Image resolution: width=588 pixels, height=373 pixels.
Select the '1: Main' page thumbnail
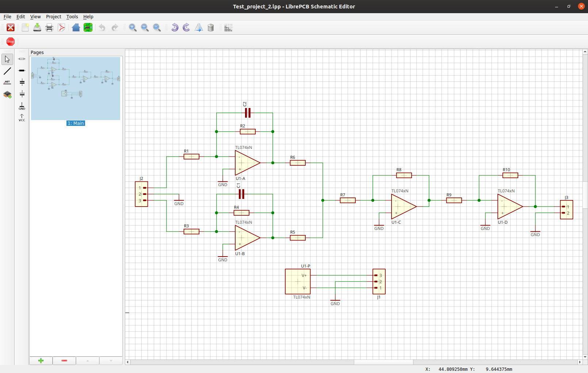tap(76, 89)
